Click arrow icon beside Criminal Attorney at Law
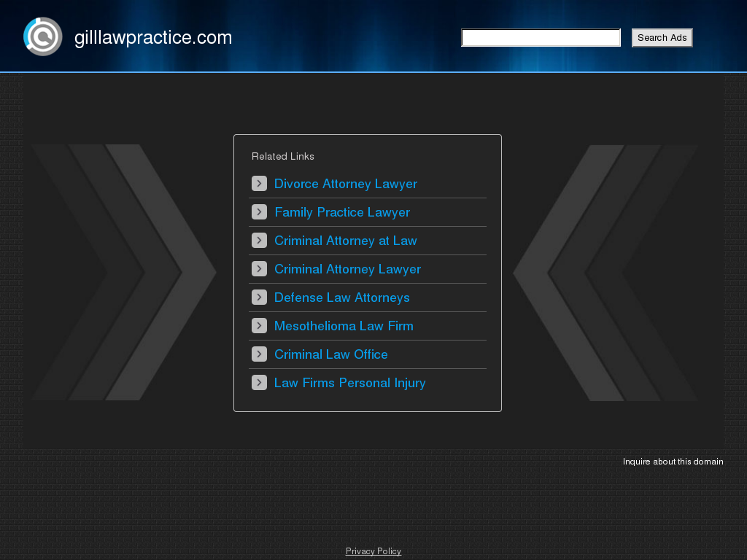 coord(259,240)
